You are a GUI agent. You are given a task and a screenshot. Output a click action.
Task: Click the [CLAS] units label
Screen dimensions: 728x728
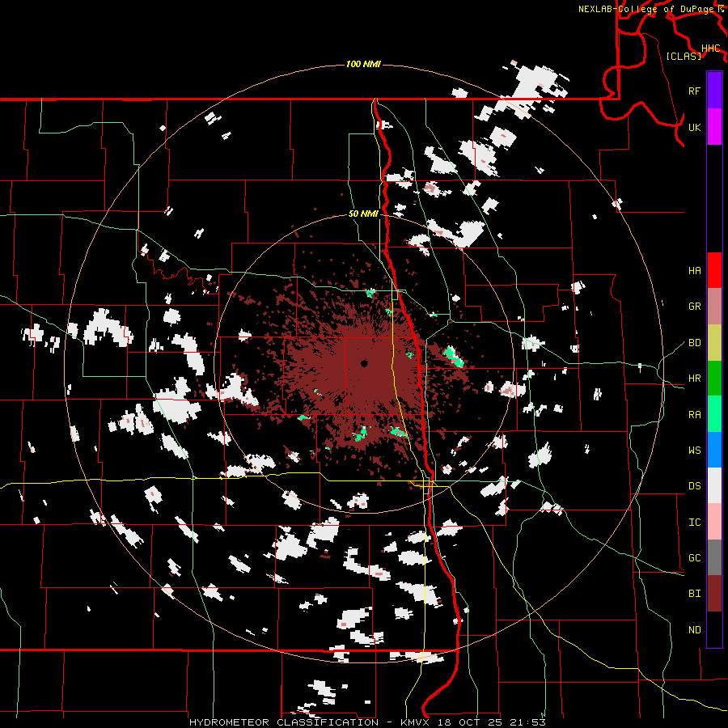point(684,56)
